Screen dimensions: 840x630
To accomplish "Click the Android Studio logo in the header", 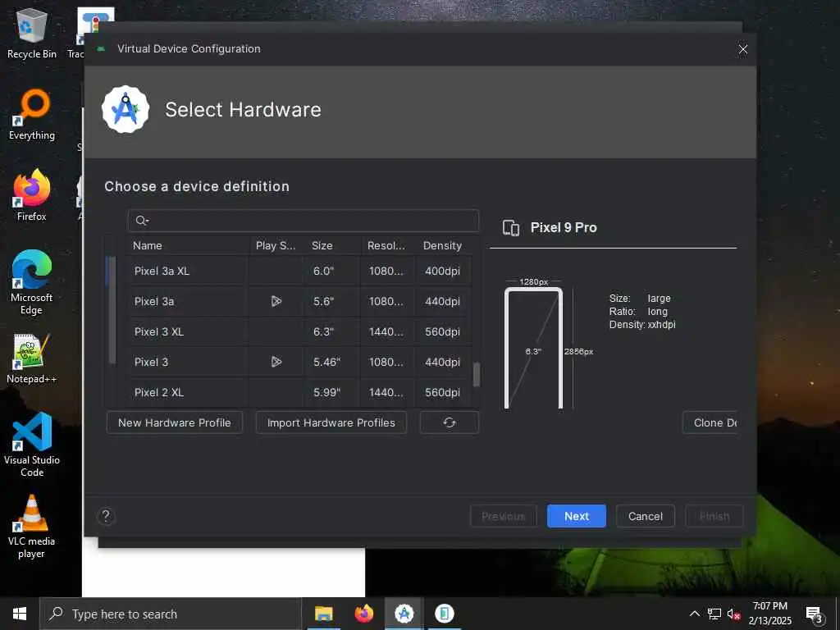I will (126, 109).
